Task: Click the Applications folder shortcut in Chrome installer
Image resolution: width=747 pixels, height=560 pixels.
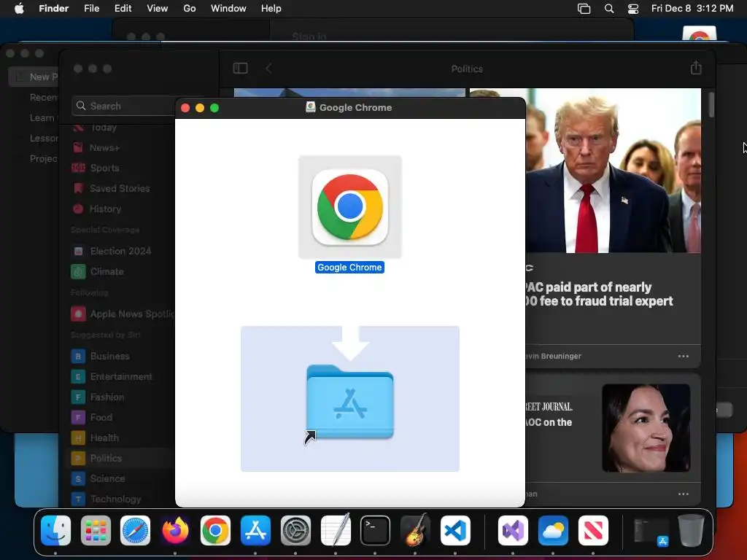Action: [350, 402]
